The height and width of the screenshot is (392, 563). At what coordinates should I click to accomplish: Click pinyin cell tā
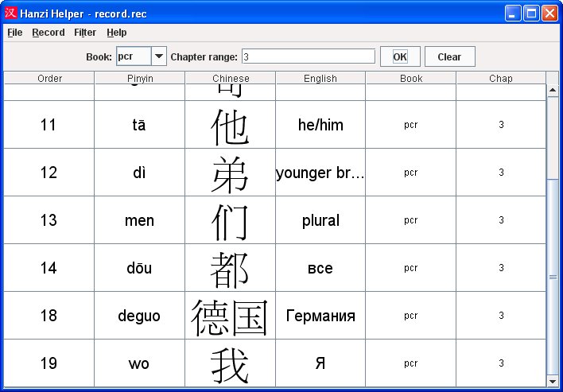(x=139, y=125)
